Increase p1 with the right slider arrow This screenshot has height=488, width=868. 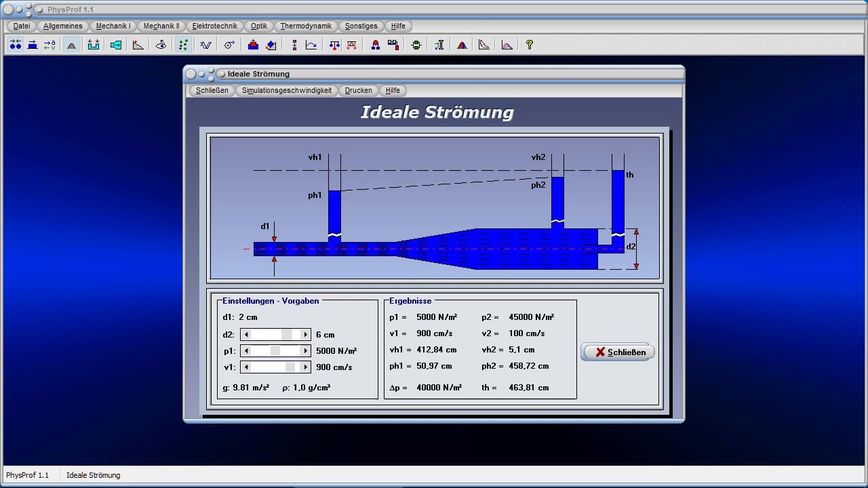305,351
